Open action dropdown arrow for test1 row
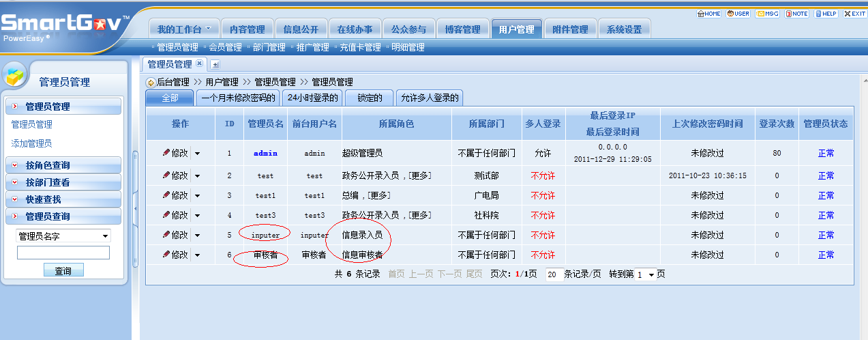 pyautogui.click(x=197, y=196)
